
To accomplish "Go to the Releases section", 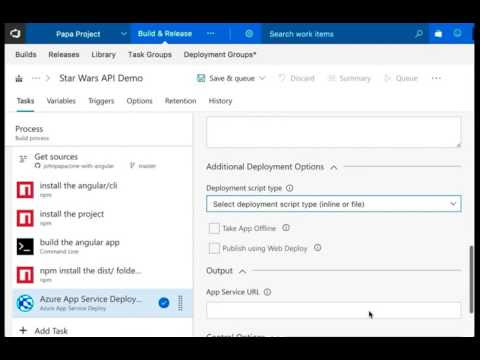I will pos(64,54).
